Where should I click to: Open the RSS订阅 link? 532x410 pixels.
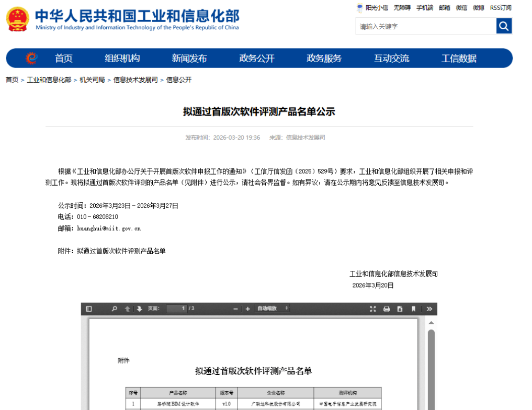[x=501, y=8]
